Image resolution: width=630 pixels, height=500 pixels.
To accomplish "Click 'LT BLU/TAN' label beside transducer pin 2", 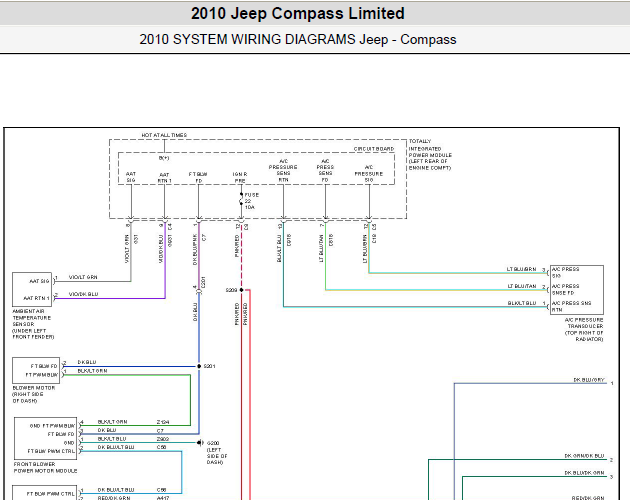I will coord(522,286).
